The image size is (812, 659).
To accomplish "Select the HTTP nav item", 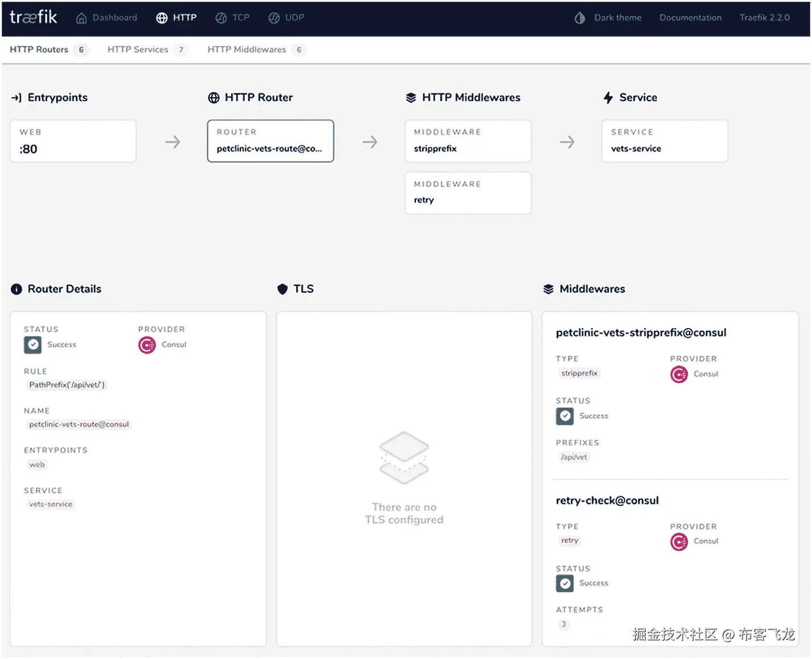I will (x=177, y=18).
